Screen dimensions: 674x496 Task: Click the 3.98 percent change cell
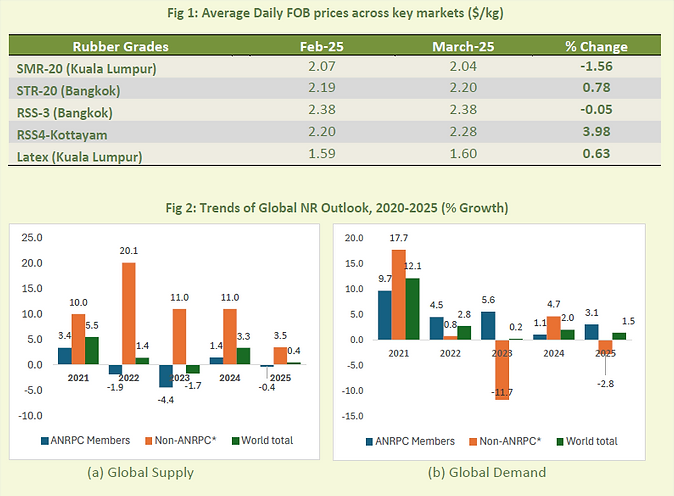[x=596, y=132]
